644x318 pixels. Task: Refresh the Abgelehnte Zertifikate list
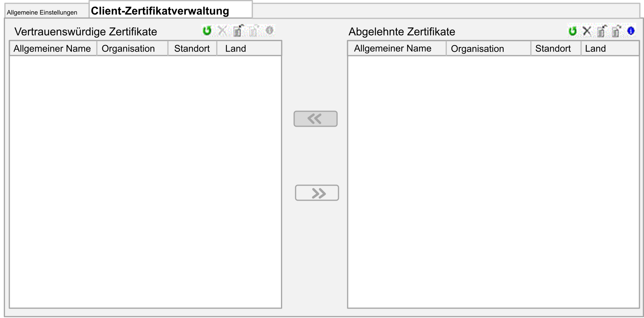click(573, 31)
